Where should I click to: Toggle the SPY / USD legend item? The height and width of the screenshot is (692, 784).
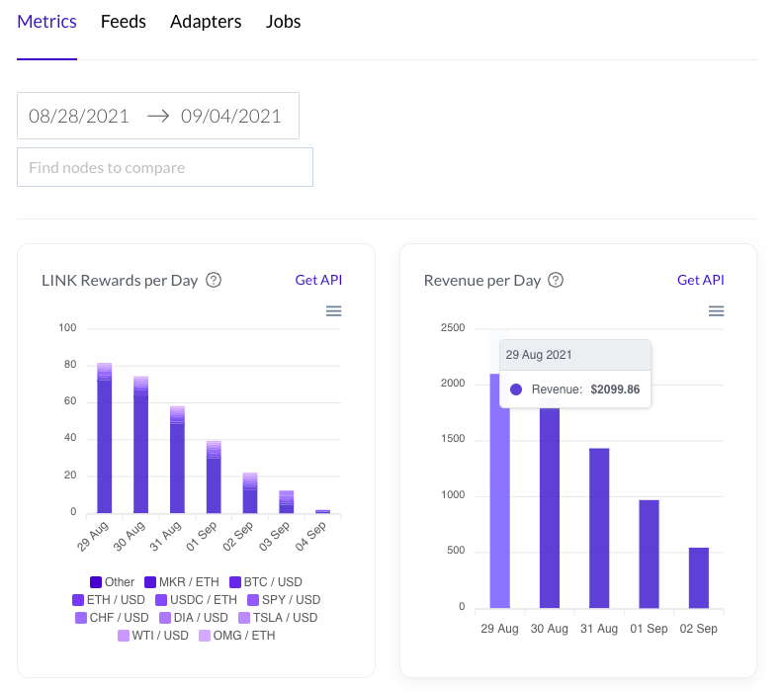[x=284, y=599]
